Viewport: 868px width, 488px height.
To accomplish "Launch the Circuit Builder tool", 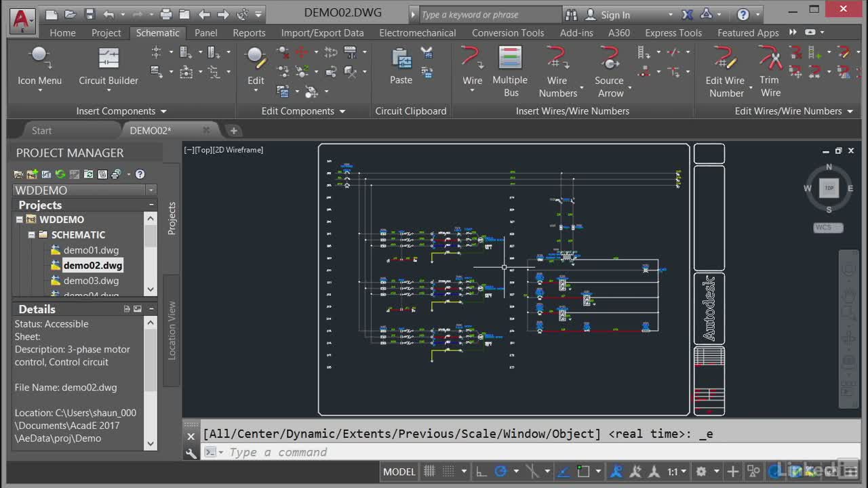I will [108, 68].
